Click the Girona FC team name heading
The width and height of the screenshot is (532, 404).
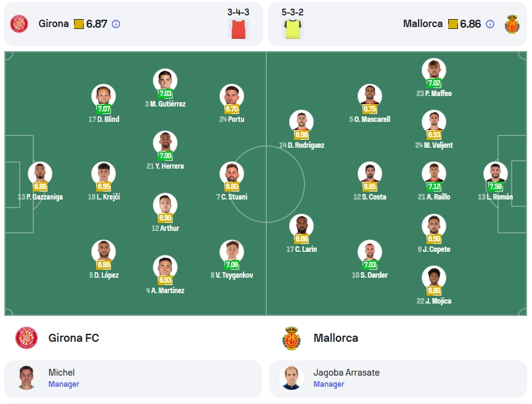73,338
